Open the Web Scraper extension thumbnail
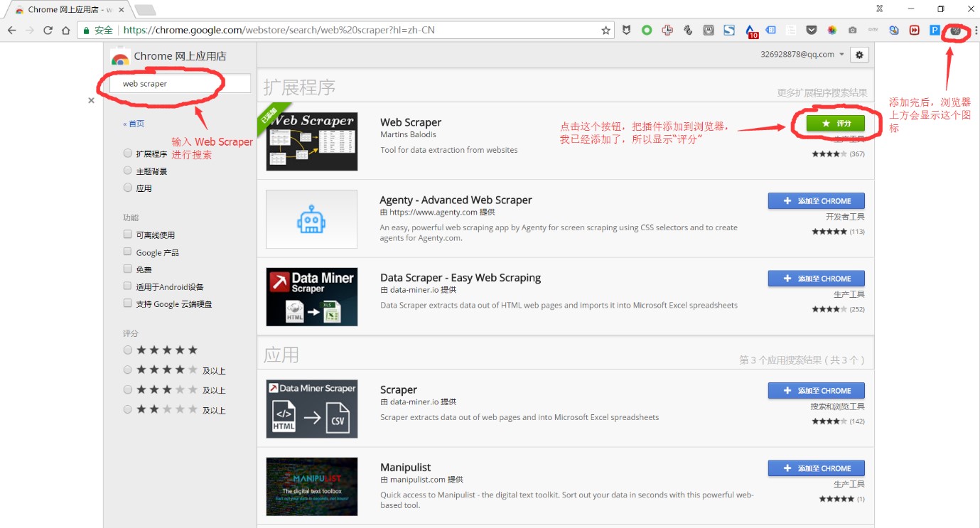Screen dimensions: 980x528 312,141
